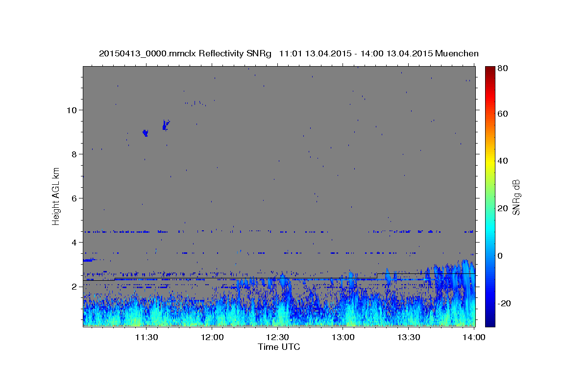588x392 pixels.
Task: Click the colorbar value 0
Action: [x=501, y=256]
